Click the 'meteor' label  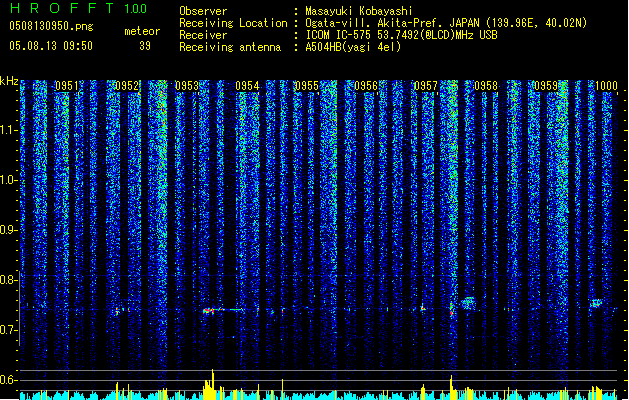click(x=142, y=31)
